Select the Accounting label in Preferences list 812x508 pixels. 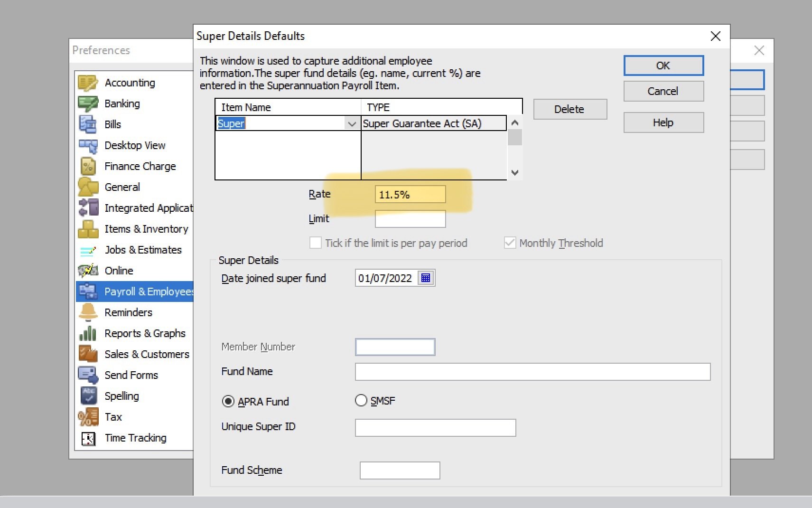point(130,83)
